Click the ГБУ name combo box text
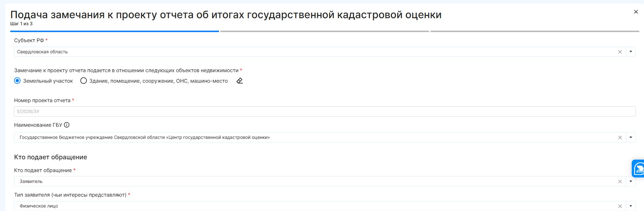 point(145,137)
